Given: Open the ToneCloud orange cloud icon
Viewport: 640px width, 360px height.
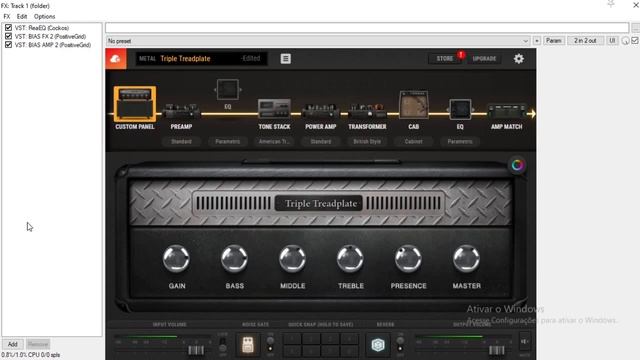Looking at the screenshot, I should (116, 59).
